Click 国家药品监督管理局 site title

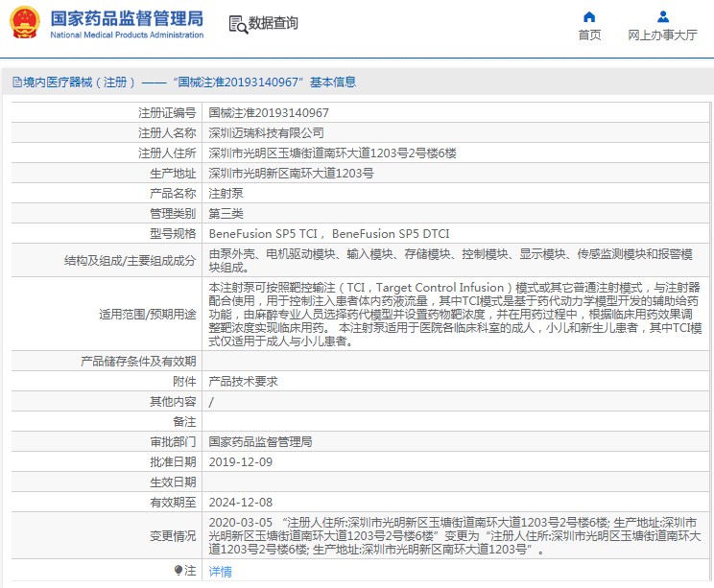[x=127, y=19]
